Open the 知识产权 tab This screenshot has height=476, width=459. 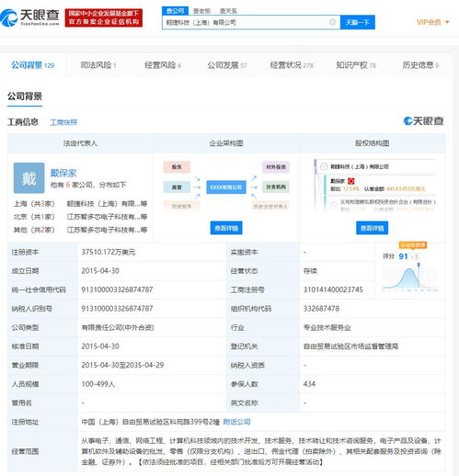click(x=356, y=65)
